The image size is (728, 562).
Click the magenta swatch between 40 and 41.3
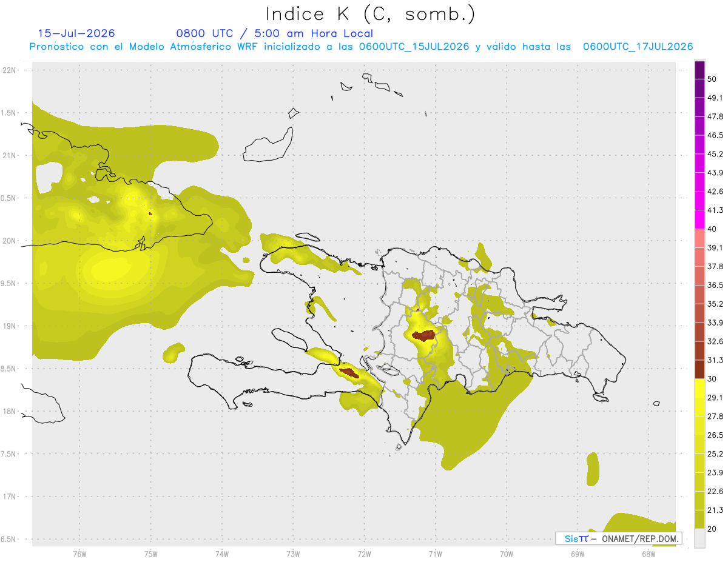pos(699,219)
